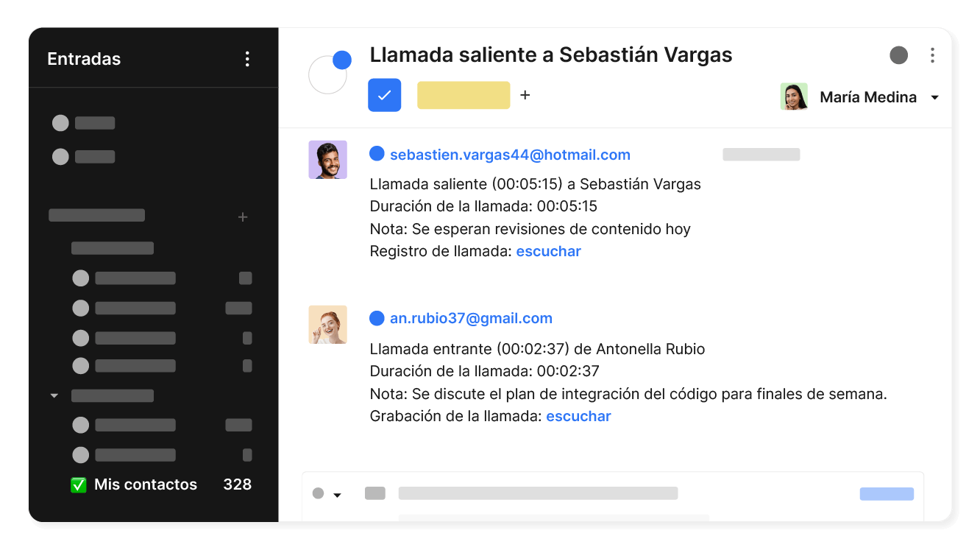Image resolution: width=980 pixels, height=550 pixels.
Task: Open the María Medina assignee dropdown
Action: coord(935,96)
